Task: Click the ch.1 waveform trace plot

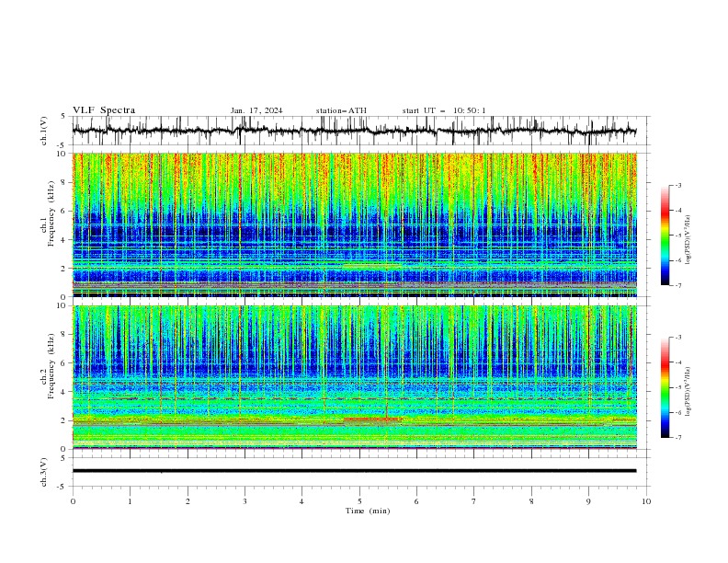Action: pyautogui.click(x=354, y=131)
